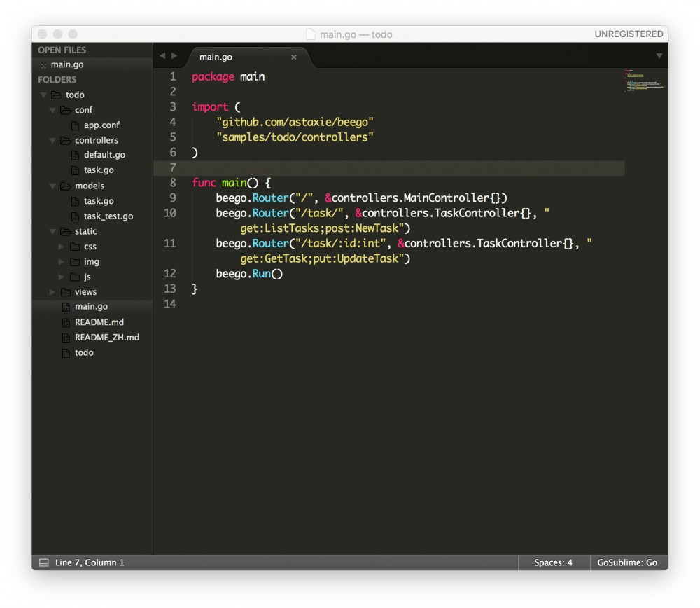
Task: Go to next tab with right arrow
Action: (x=174, y=56)
